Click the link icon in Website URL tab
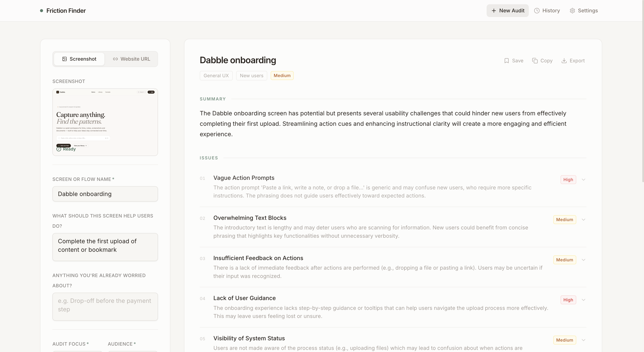The image size is (644, 352). tap(115, 59)
